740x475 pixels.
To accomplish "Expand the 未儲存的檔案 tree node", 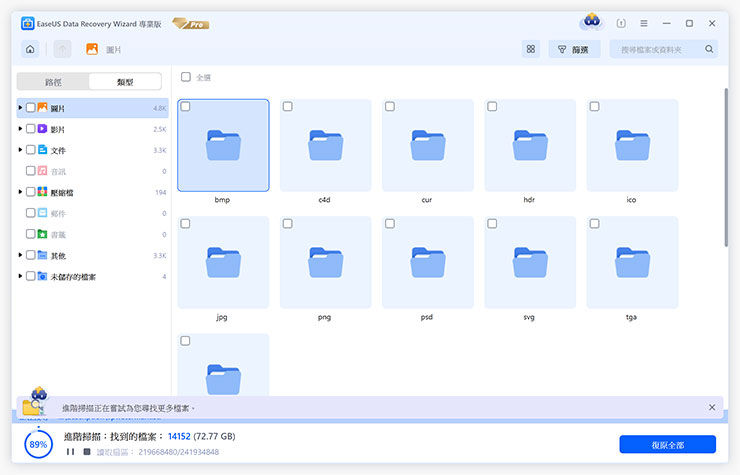I will point(20,276).
